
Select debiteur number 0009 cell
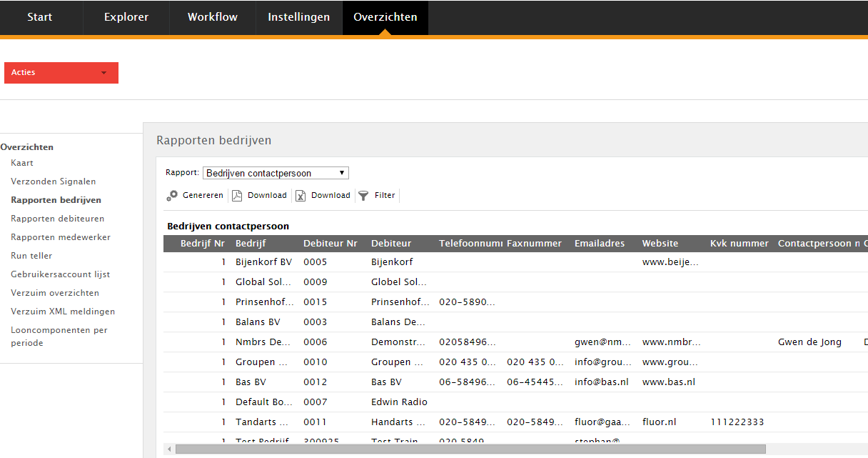(315, 282)
